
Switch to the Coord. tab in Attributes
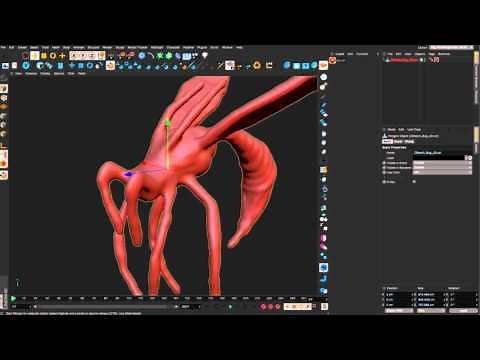coord(398,141)
